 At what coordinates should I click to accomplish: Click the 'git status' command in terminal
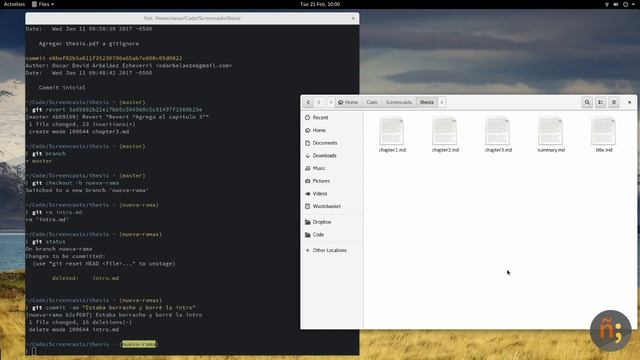pyautogui.click(x=49, y=242)
